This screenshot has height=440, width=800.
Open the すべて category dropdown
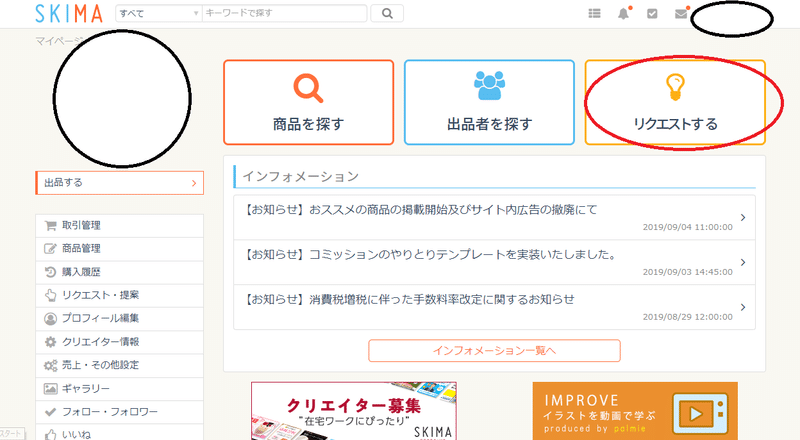pyautogui.click(x=159, y=13)
